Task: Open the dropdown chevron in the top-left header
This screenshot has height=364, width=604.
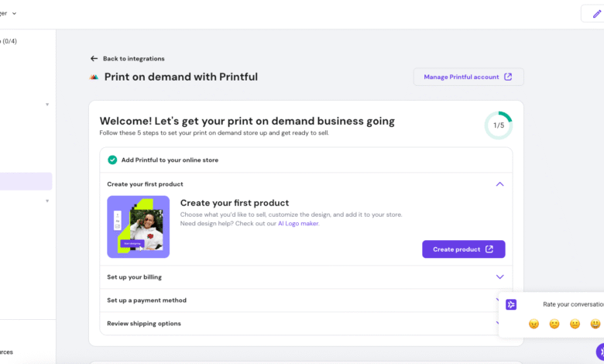Action: click(x=14, y=13)
